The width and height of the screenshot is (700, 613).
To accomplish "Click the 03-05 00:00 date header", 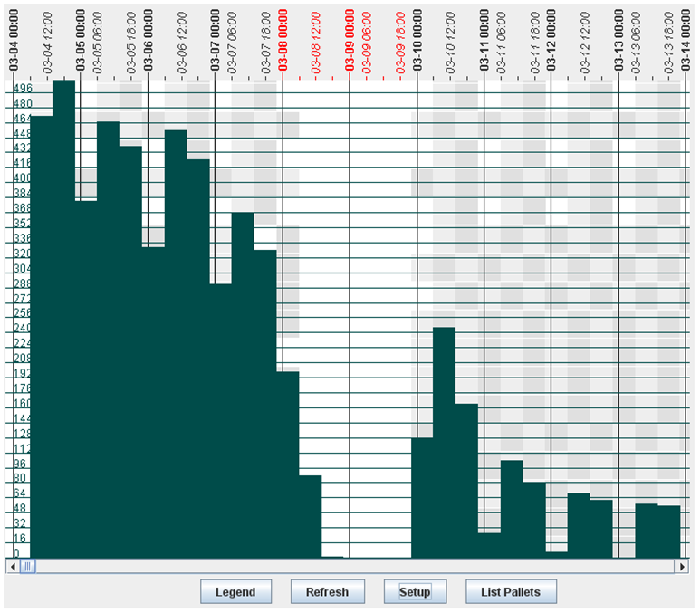I will (x=81, y=40).
